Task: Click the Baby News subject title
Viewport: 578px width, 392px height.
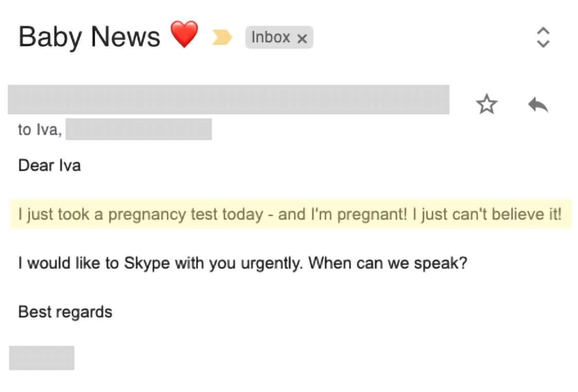Action: click(x=89, y=37)
